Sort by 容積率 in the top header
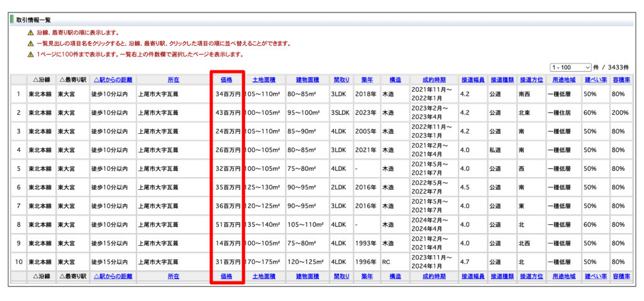The image size is (644, 301). click(621, 80)
